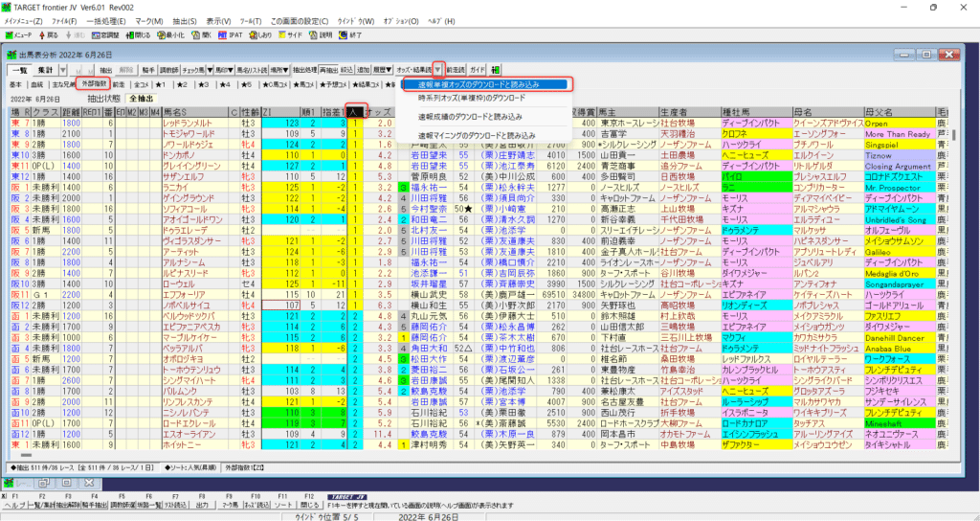This screenshot has width=980, height=521.
Task: Select the 集計 view toggle
Action: click(44, 69)
